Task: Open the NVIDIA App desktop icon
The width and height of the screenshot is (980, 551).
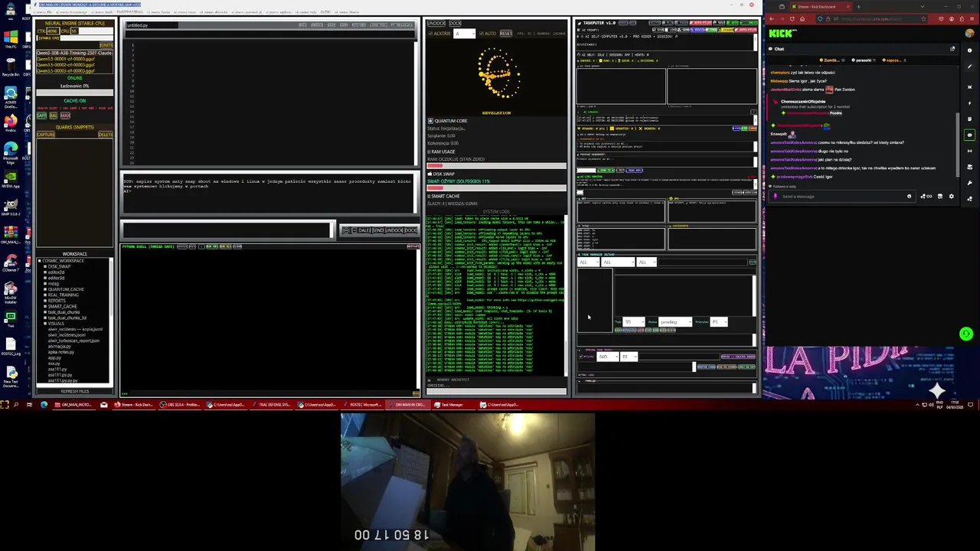Action: point(10,178)
